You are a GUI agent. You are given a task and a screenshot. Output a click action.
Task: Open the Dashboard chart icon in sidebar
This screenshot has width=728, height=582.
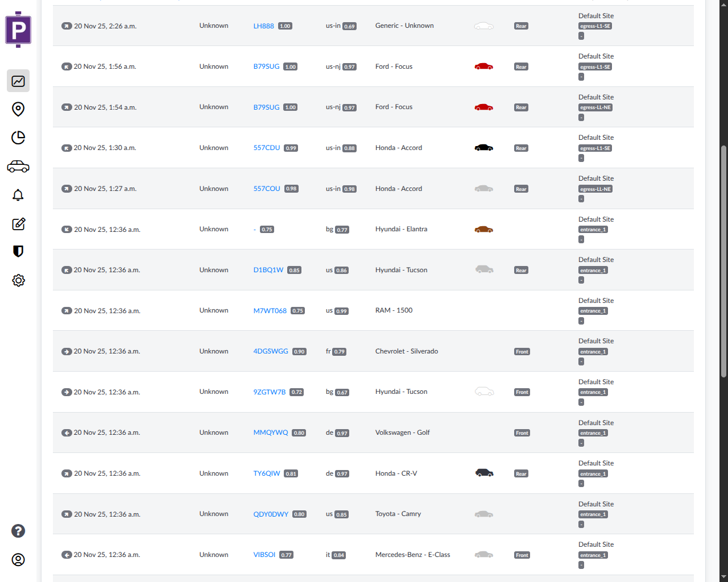(x=18, y=81)
